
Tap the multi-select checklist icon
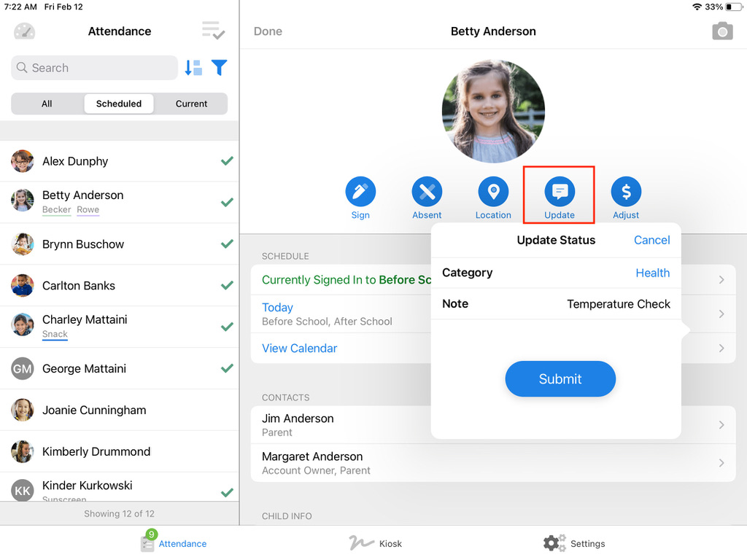(x=213, y=31)
